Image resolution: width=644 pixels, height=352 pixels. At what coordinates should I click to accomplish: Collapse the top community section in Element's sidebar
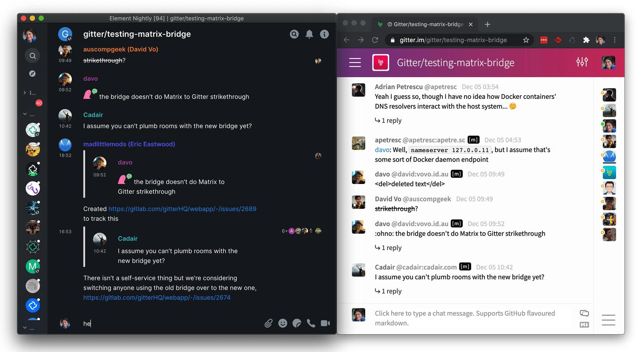(25, 92)
